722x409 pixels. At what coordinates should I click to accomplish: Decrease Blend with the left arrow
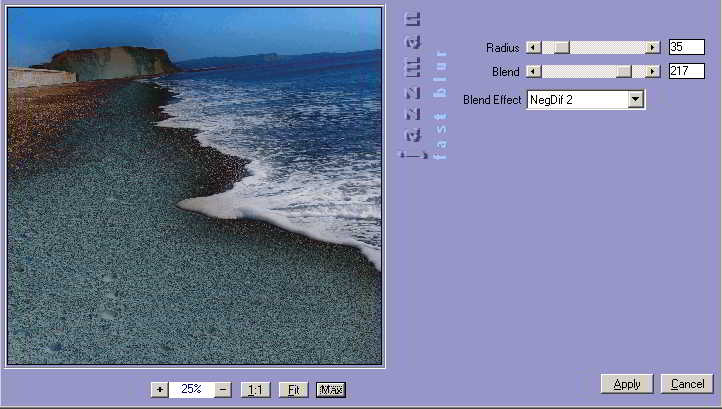(x=533, y=72)
